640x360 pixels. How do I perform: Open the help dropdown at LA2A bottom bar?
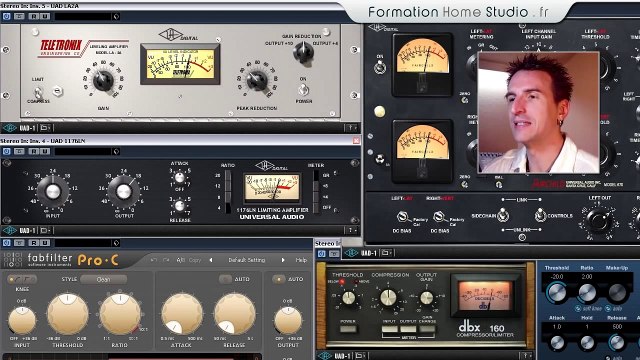tap(351, 128)
